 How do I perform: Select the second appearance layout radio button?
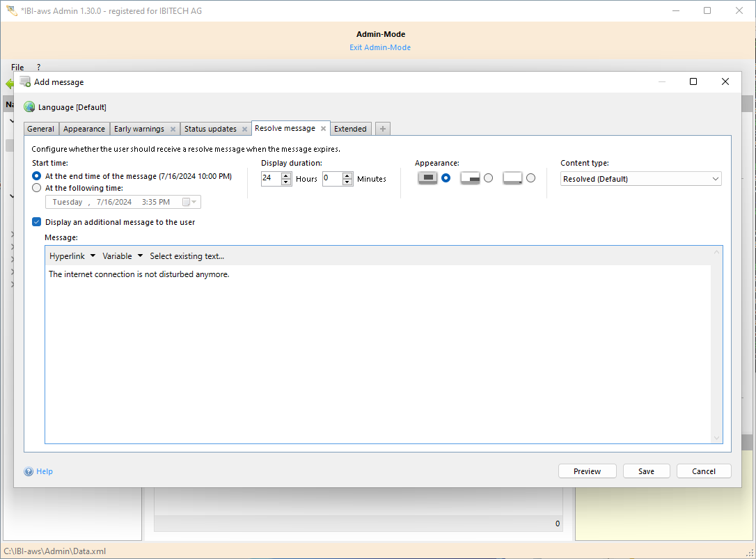point(488,178)
